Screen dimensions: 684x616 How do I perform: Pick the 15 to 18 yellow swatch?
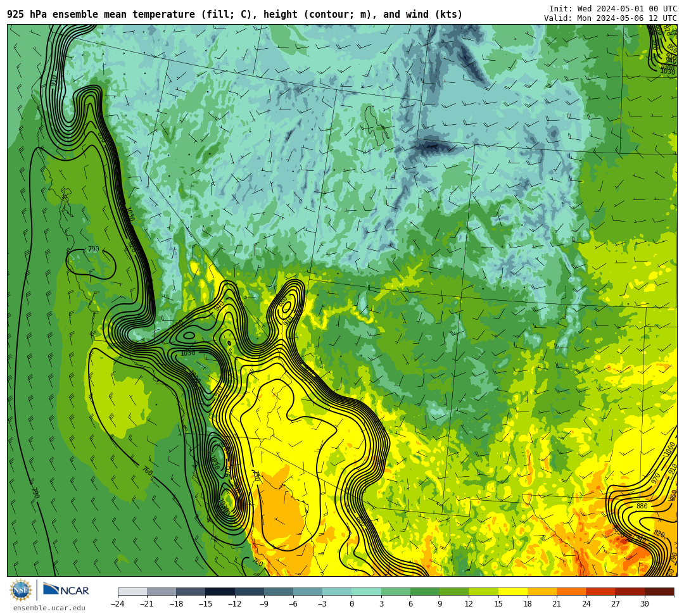[x=513, y=591]
